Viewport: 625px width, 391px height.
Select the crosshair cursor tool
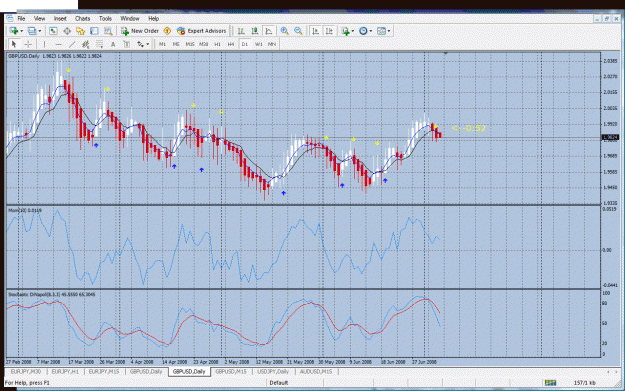pos(28,44)
